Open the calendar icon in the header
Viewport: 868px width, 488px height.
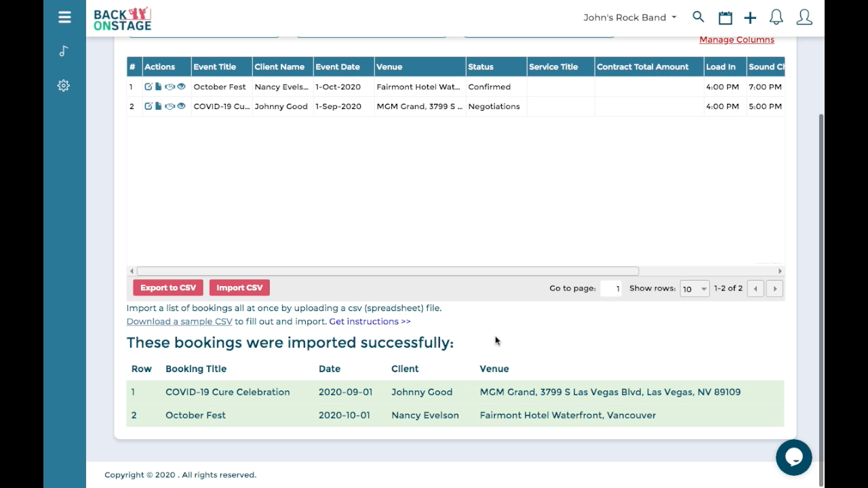tap(725, 18)
